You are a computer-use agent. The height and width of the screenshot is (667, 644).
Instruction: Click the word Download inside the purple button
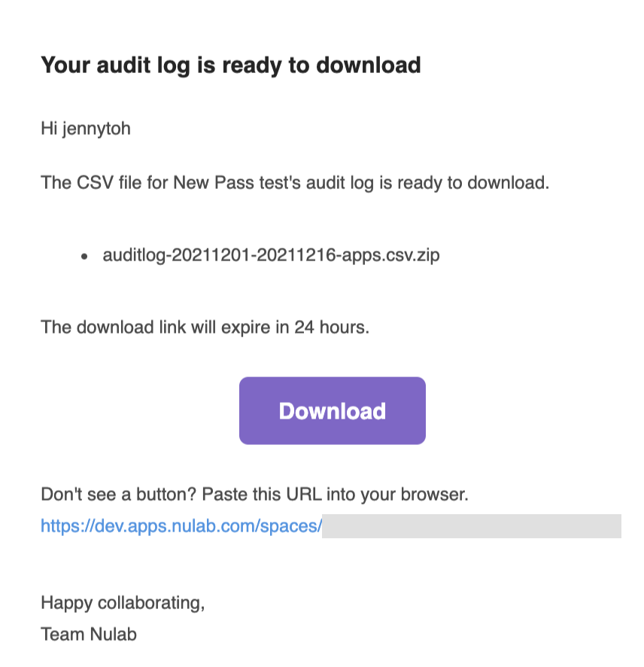(x=332, y=411)
